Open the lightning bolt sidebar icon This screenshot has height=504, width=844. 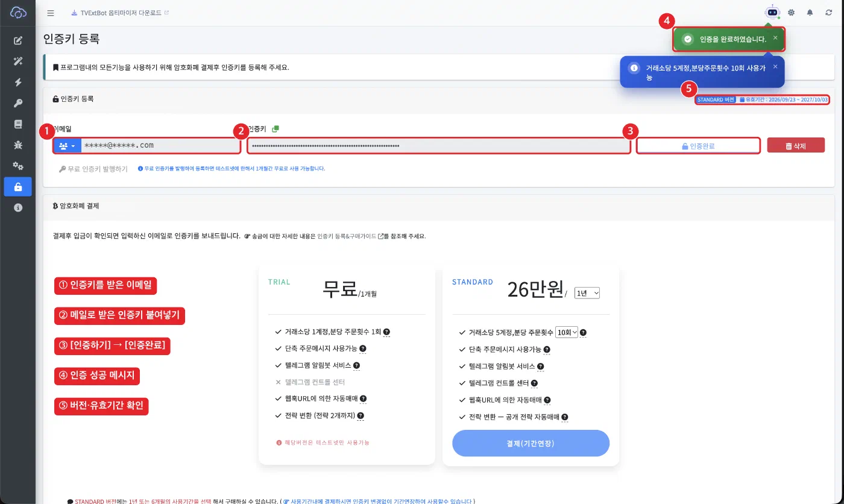pyautogui.click(x=18, y=83)
